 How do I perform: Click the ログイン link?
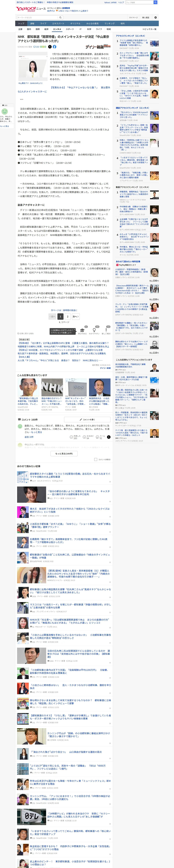click(51, 11)
